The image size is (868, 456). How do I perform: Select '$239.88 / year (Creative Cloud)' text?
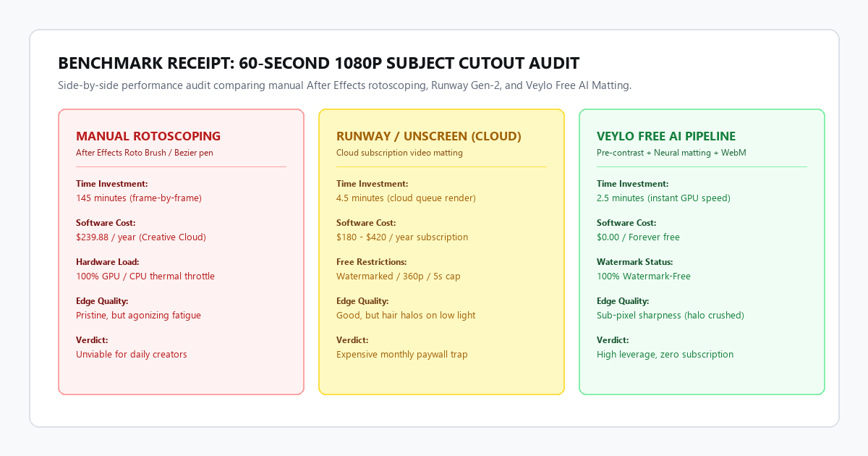click(x=141, y=237)
